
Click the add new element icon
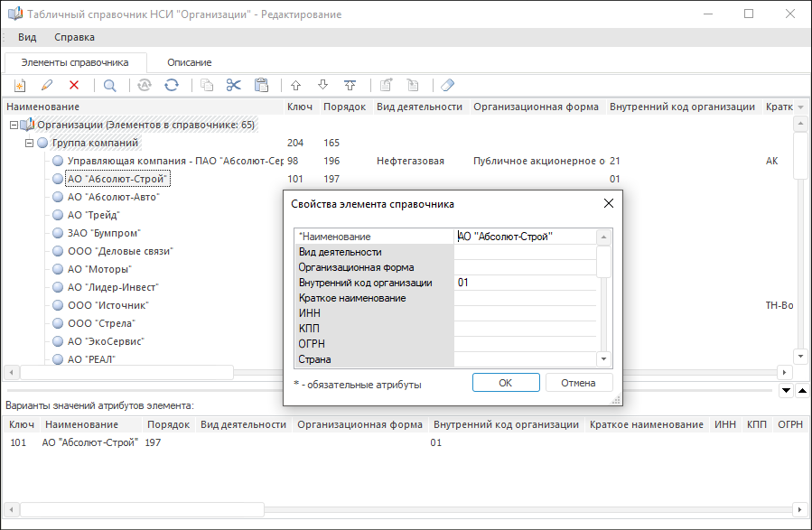pos(18,85)
